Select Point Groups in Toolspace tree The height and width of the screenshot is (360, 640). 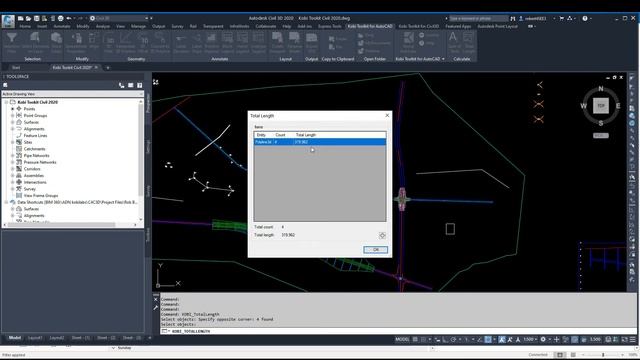[35, 116]
